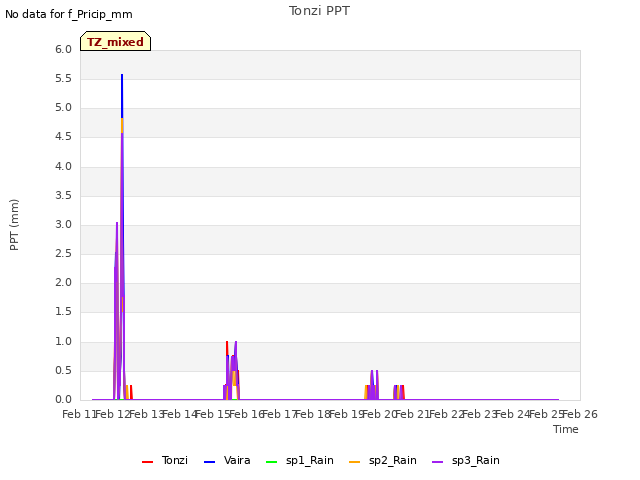The height and width of the screenshot is (480, 640).
Task: Click the PPT (mm) y-axis label
Action: coord(14,224)
